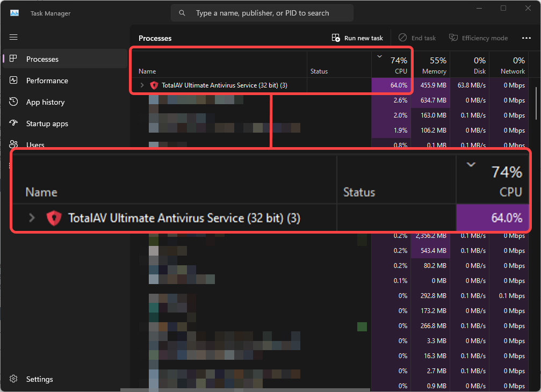Open the hamburger navigation menu
Screen dimensions: 541x392
[x=13, y=37]
